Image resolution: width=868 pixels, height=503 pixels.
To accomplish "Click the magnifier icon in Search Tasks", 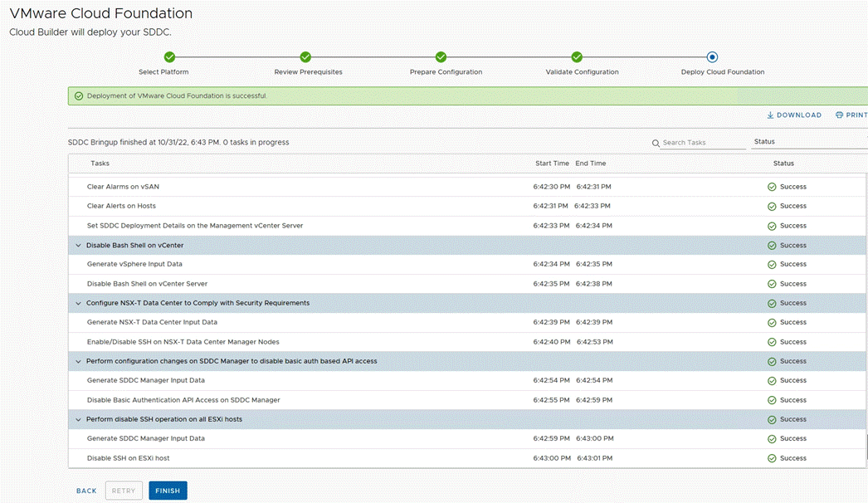I will point(656,143).
